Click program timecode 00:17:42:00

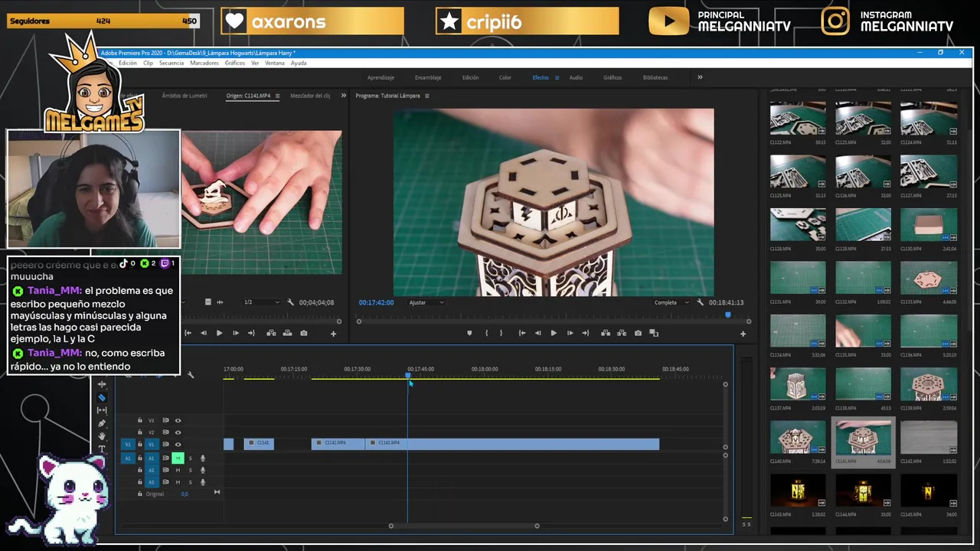coord(376,302)
